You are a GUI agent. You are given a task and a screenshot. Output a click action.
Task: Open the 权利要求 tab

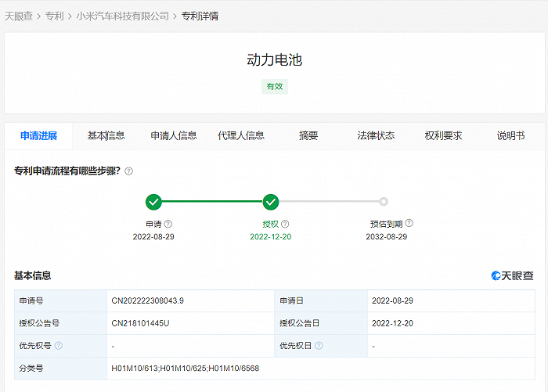pyautogui.click(x=443, y=136)
